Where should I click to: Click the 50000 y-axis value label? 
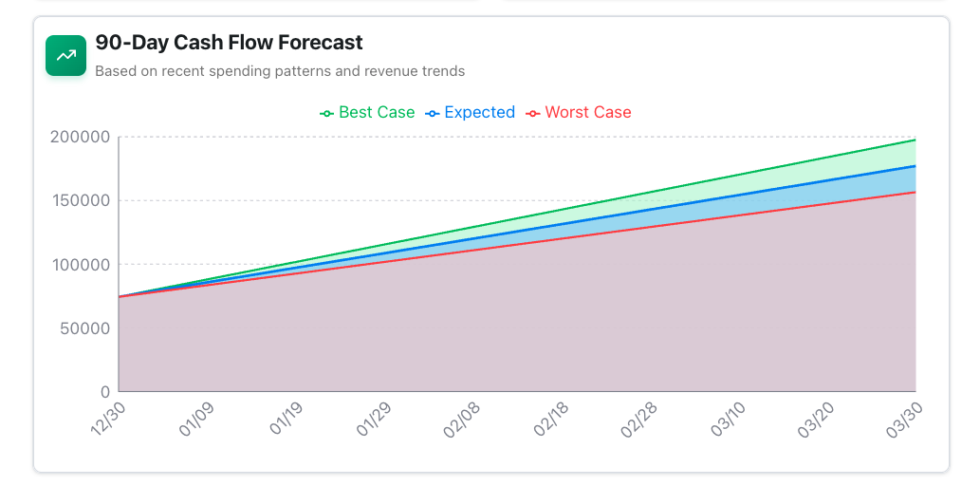point(85,328)
